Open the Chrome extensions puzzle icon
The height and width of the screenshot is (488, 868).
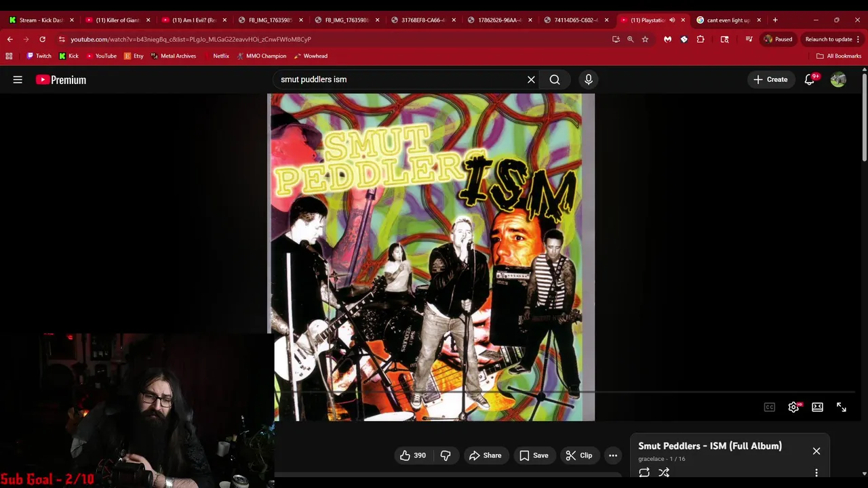[x=701, y=39]
